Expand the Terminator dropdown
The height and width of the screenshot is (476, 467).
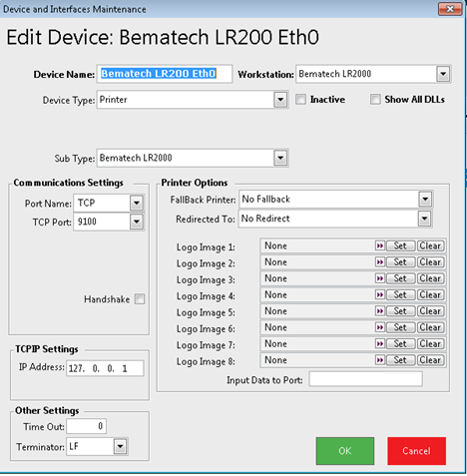click(120, 446)
